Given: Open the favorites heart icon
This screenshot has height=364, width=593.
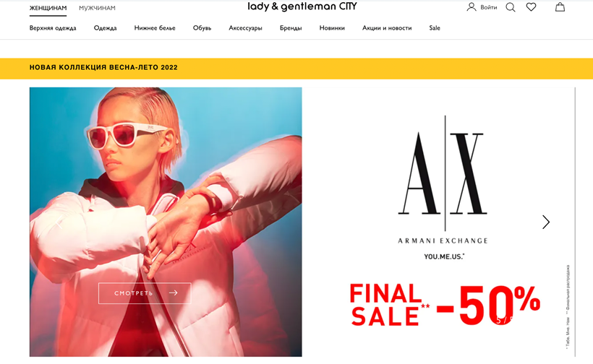Looking at the screenshot, I should coord(531,7).
